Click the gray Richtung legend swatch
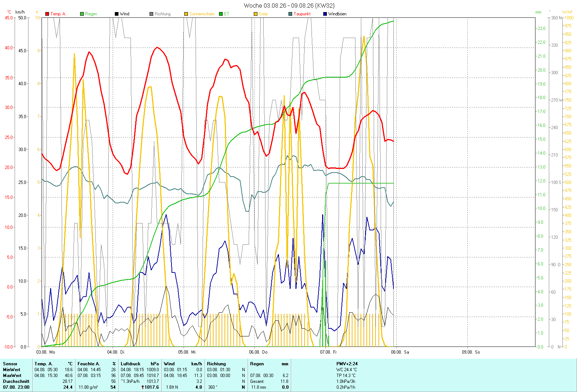 [x=151, y=14]
